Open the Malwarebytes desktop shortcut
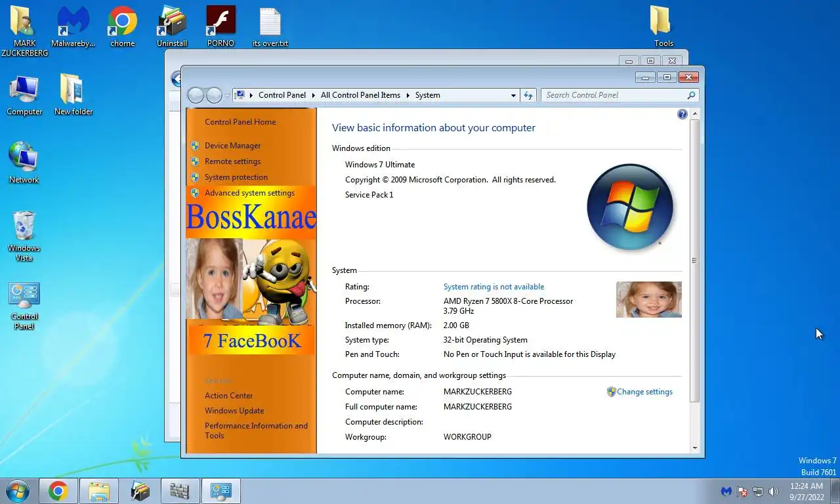 pos(73,28)
